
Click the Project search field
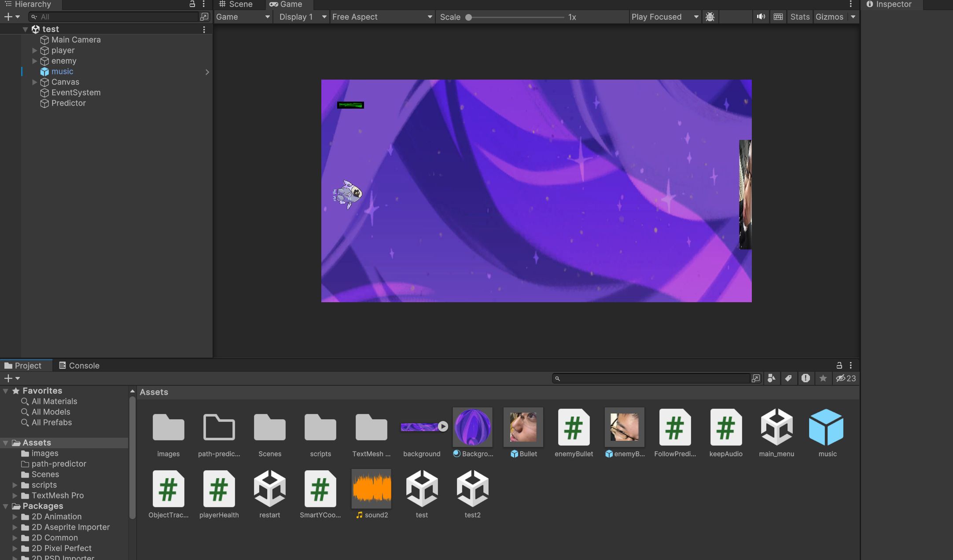(x=651, y=378)
